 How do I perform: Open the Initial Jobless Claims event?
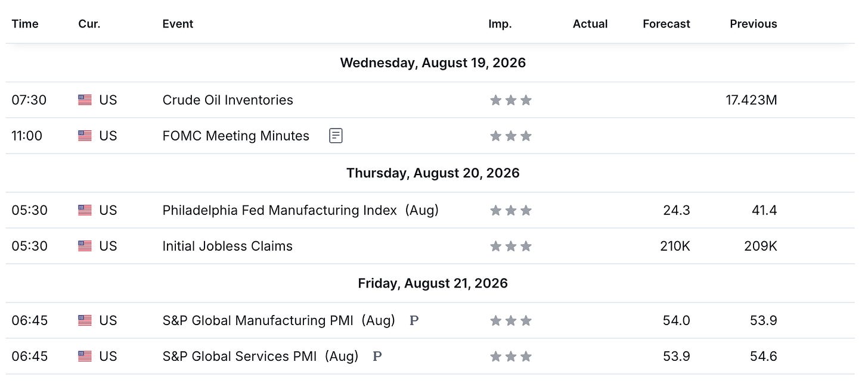pyautogui.click(x=227, y=246)
